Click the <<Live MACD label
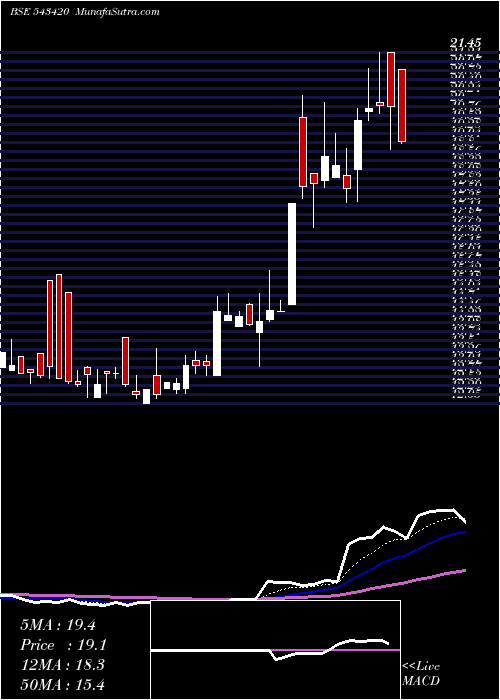500x700 pixels. (421, 674)
